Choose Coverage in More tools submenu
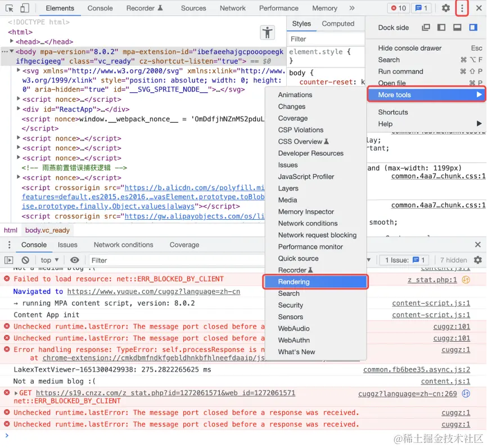 pos(293,118)
